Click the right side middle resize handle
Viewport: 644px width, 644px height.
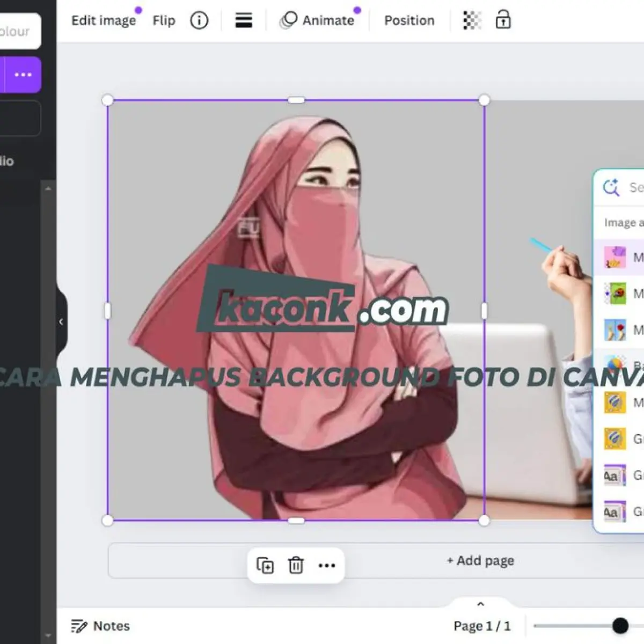click(484, 311)
